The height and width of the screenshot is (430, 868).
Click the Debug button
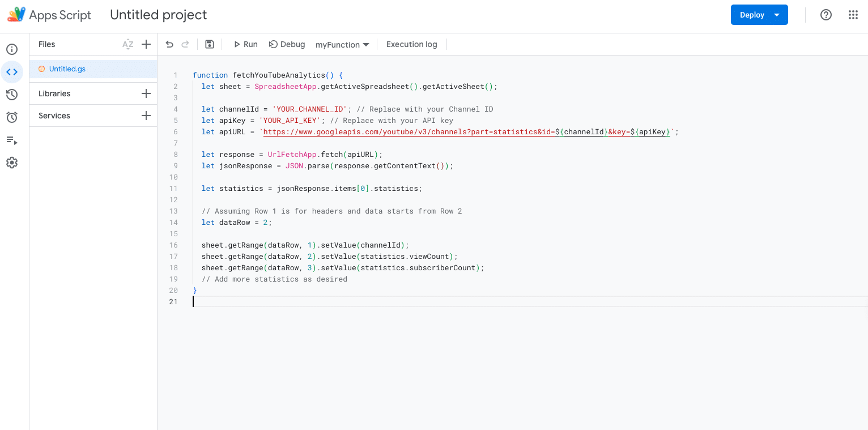tap(287, 44)
